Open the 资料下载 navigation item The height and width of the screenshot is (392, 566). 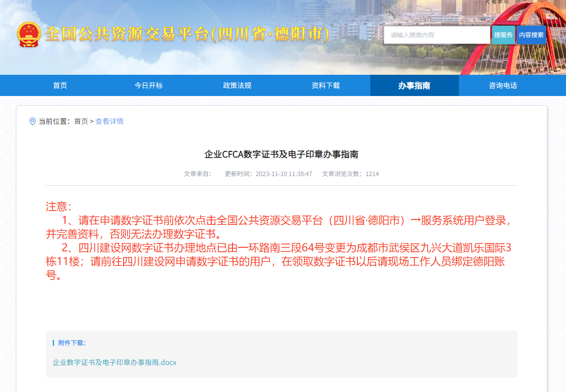coord(326,85)
